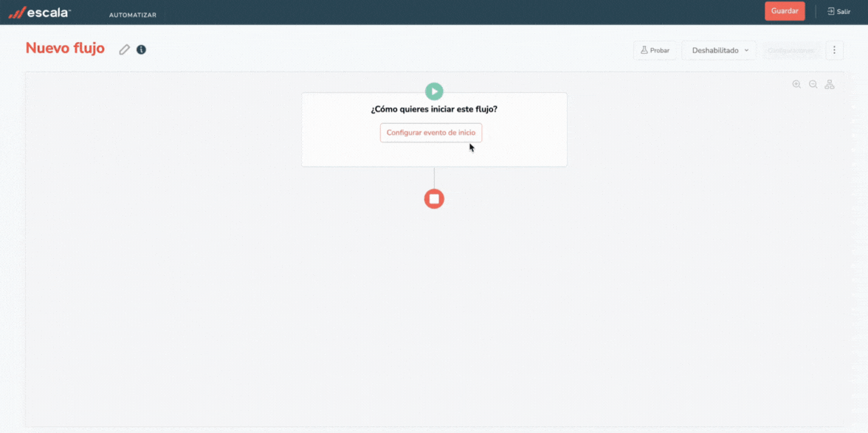Click Configurar evento de inicio button
Screen dimensions: 868x433
[x=431, y=133]
